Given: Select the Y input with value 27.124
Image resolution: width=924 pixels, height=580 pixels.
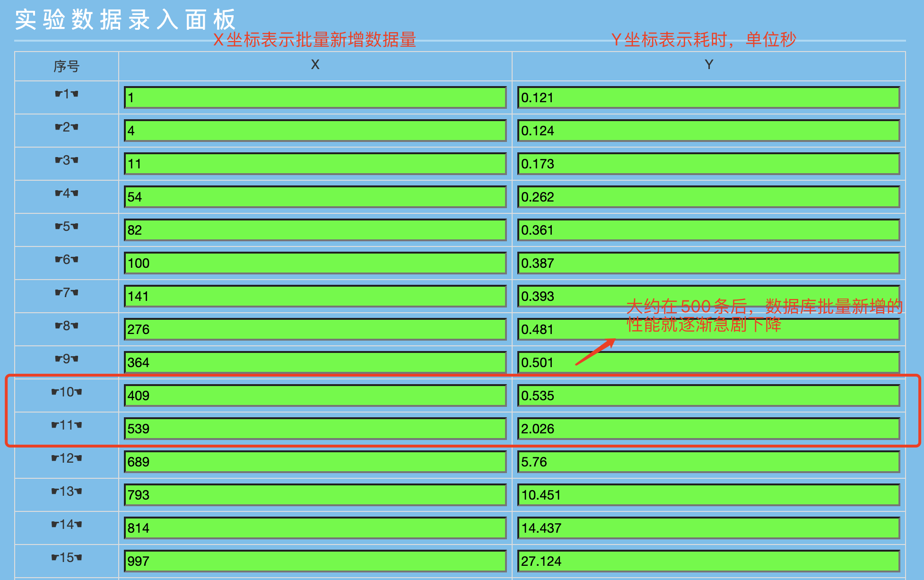Looking at the screenshot, I should point(708,561).
